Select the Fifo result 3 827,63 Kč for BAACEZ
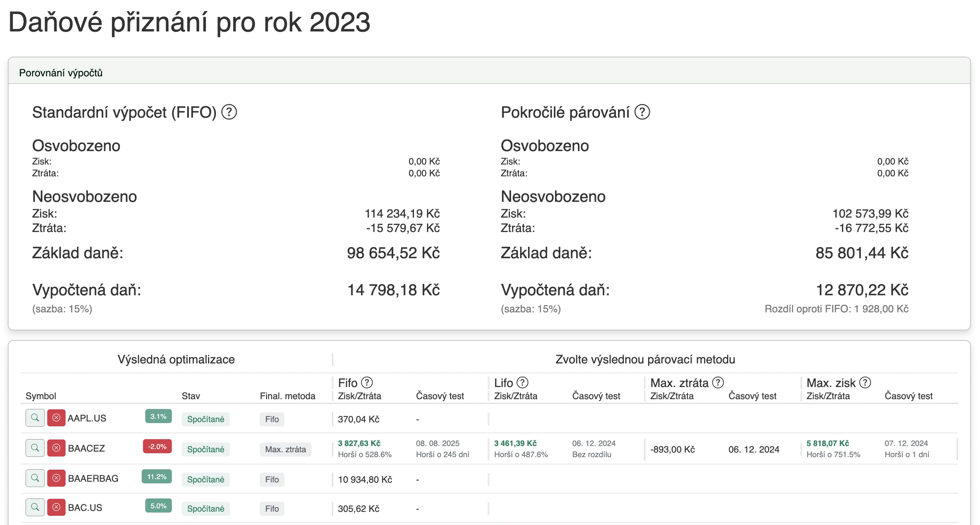This screenshot has height=525, width=980. (x=359, y=443)
